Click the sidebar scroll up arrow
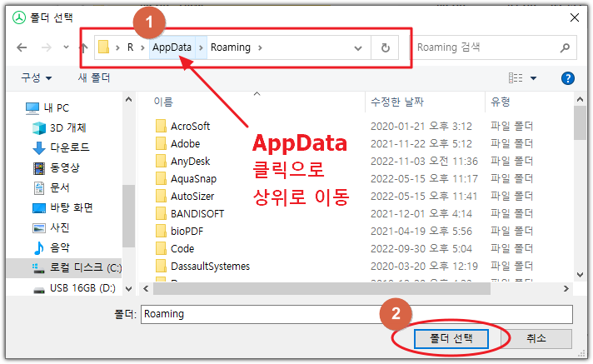 [128, 99]
